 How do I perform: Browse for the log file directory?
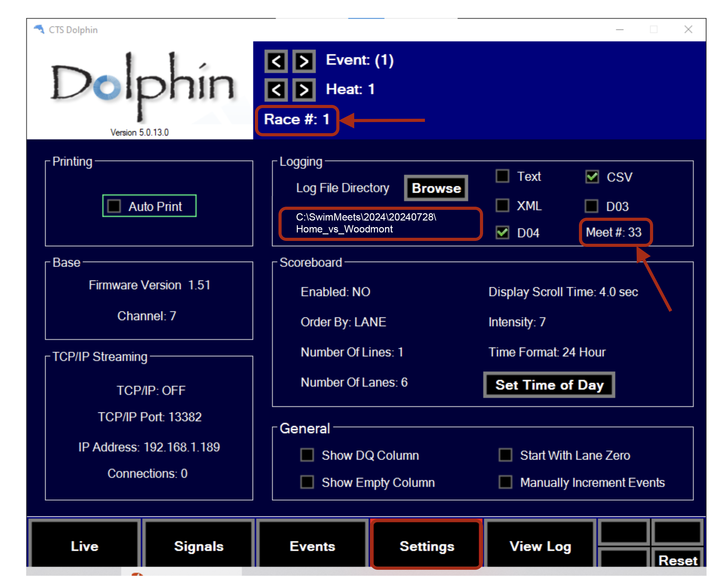tap(436, 188)
